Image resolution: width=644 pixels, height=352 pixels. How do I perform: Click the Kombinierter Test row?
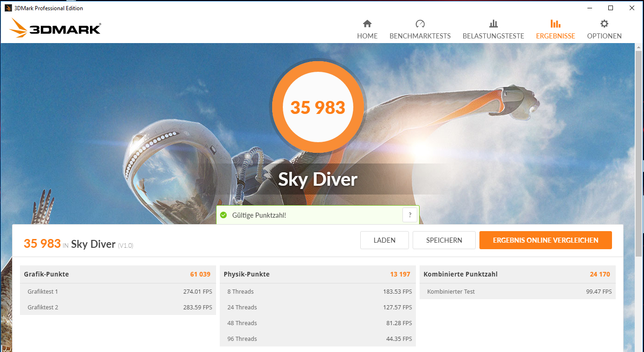click(517, 292)
